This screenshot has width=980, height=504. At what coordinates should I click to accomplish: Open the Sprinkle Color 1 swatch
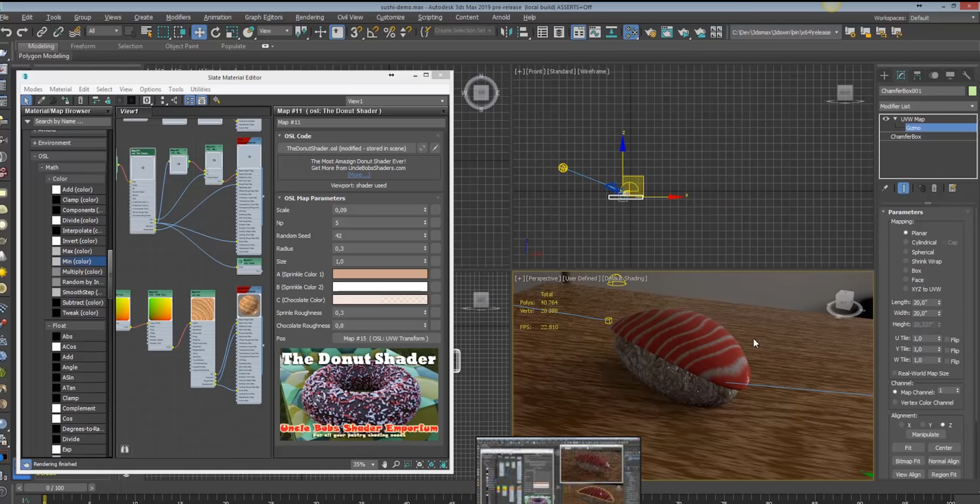pyautogui.click(x=380, y=274)
